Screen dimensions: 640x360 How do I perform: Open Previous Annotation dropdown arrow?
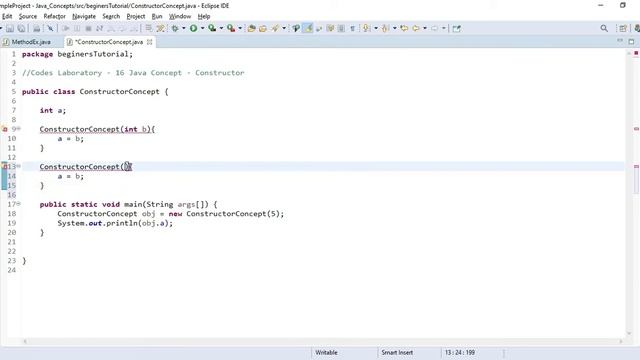394,28
